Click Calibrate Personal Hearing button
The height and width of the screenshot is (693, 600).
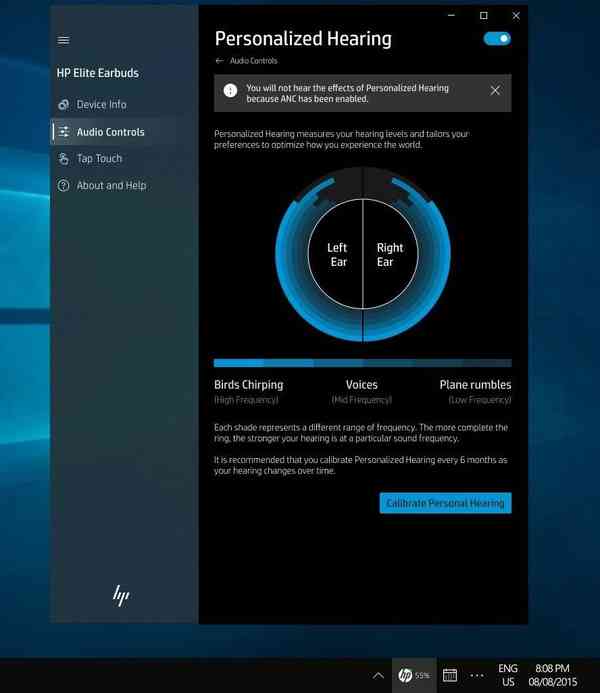tap(445, 503)
